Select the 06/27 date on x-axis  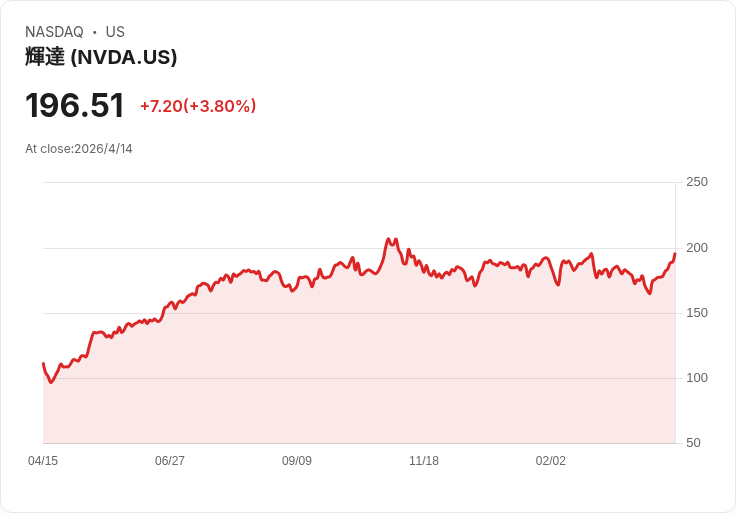point(170,461)
